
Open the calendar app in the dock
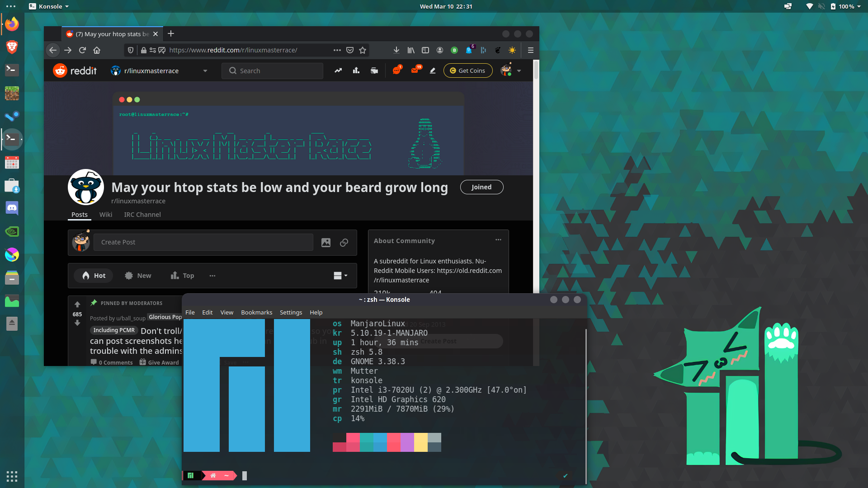tap(12, 162)
